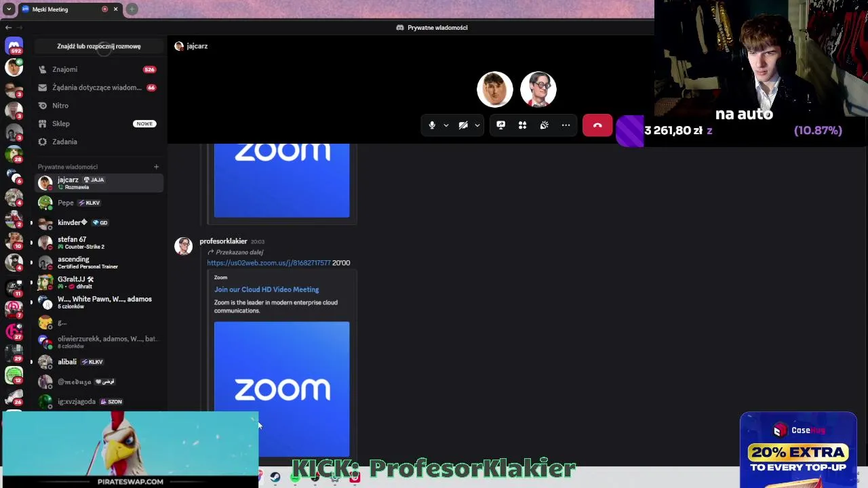Open Pepe conversation in DM list
The height and width of the screenshot is (488, 868).
pos(99,203)
